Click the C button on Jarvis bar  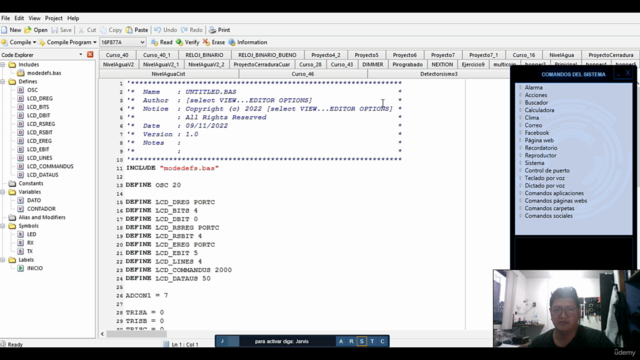382,341
